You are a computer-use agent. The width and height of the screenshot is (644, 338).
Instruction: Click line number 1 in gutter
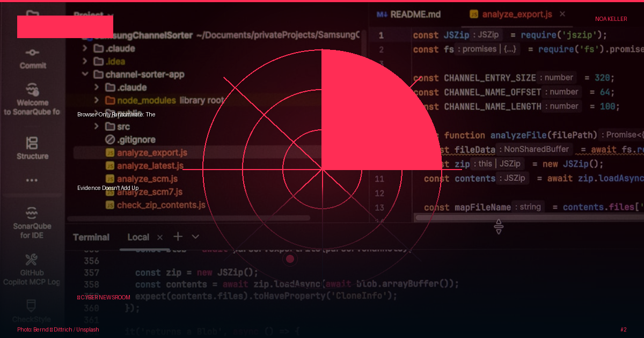point(381,35)
